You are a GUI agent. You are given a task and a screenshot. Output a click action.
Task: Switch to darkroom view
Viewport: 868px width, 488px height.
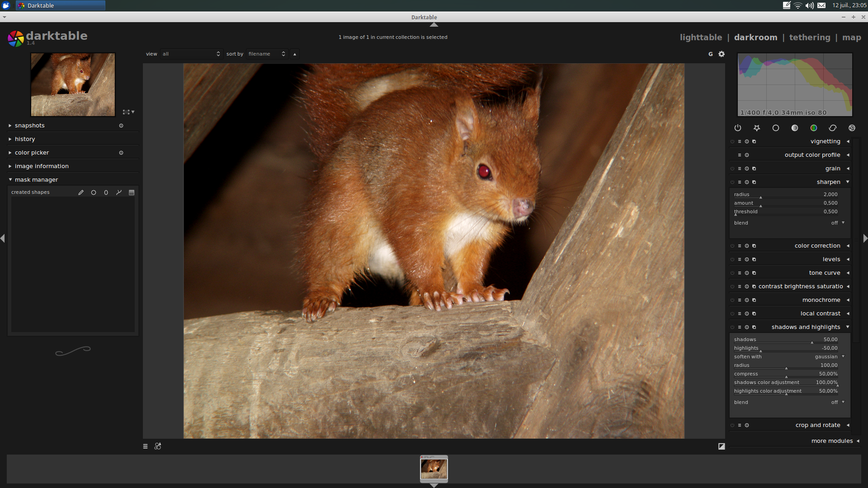pos(755,38)
